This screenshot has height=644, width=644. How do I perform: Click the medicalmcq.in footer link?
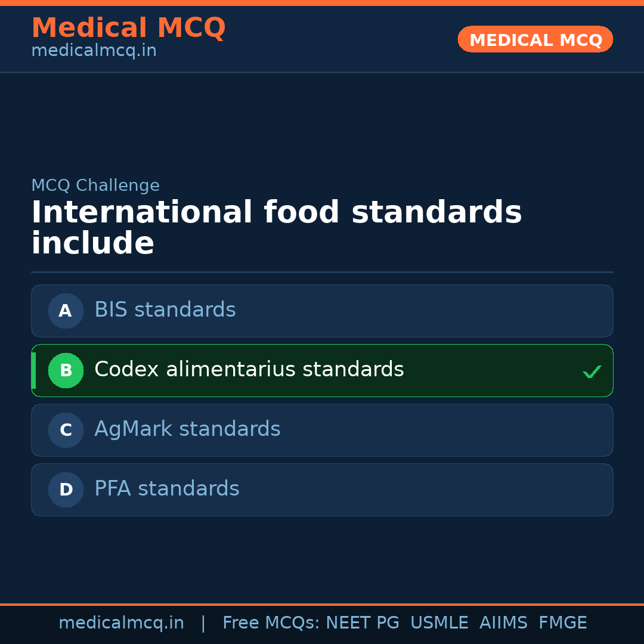point(122,623)
